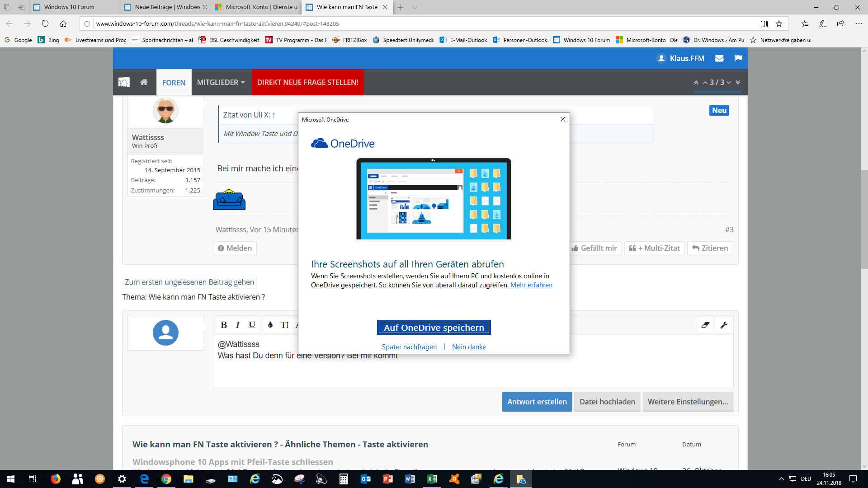Decline with the Nein danke link

469,347
